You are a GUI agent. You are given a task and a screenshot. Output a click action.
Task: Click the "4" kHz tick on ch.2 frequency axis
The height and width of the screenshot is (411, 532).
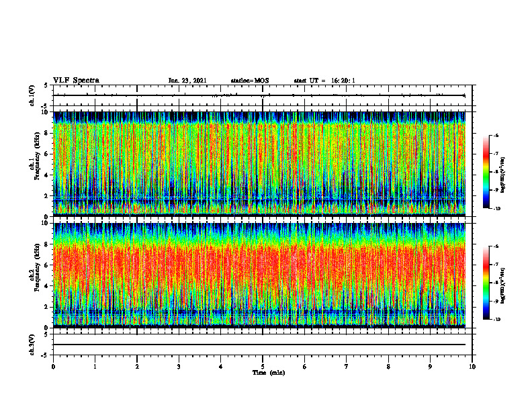[x=47, y=286]
